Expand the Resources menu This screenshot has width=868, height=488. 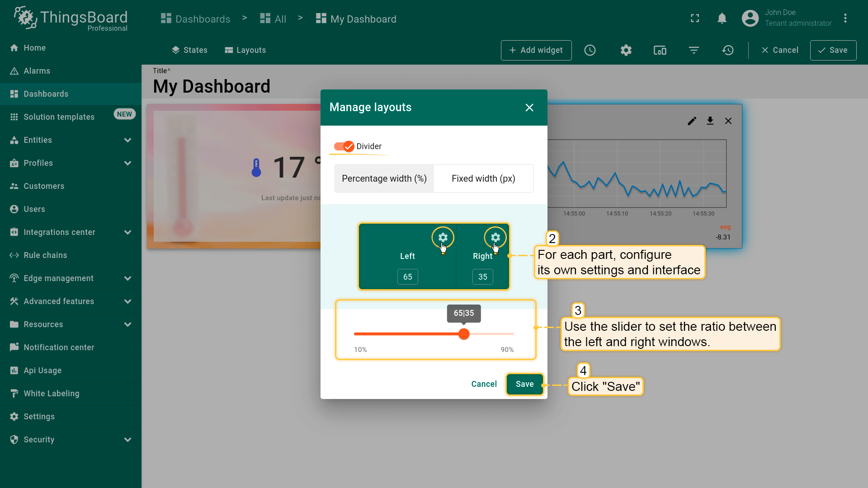71,324
